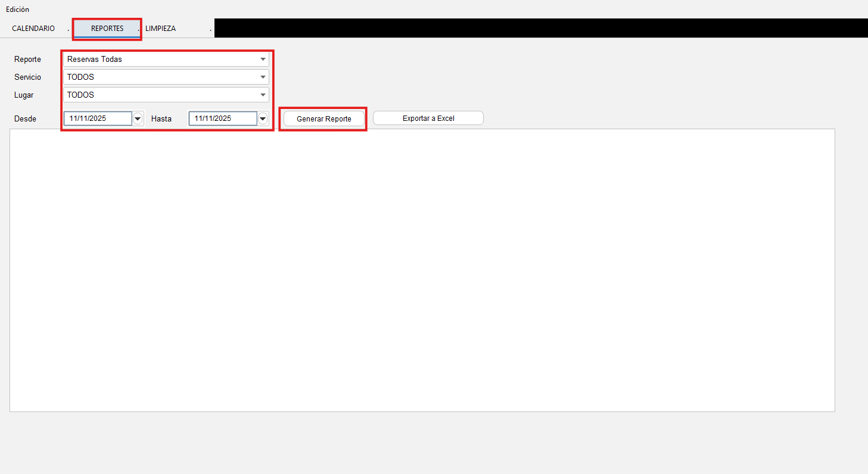868x474 pixels.
Task: Go to the LIMPIEZA tab
Action: (x=161, y=29)
